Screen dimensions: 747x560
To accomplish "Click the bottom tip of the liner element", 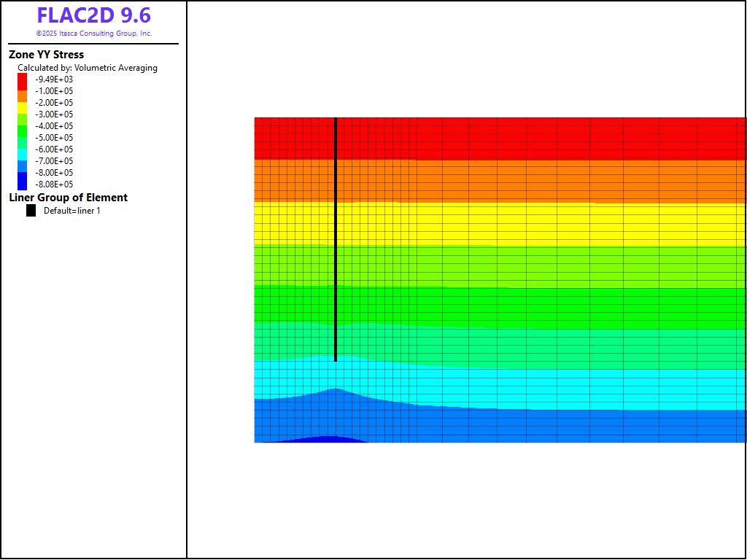I will click(x=335, y=360).
